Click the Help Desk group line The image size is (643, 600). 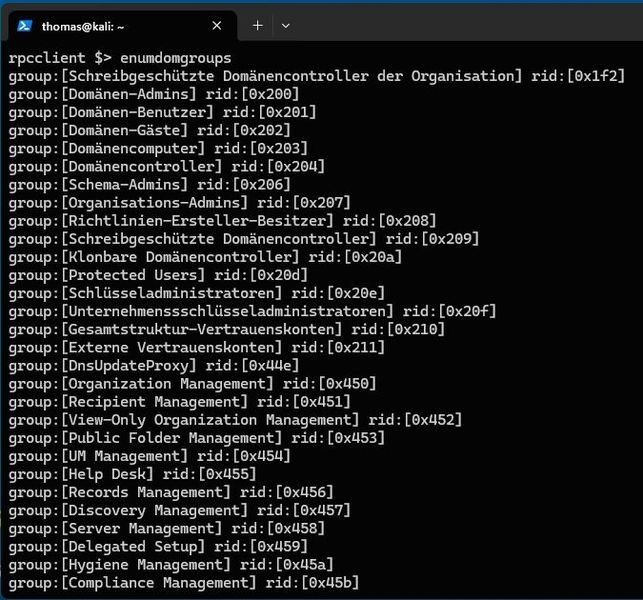(132, 473)
